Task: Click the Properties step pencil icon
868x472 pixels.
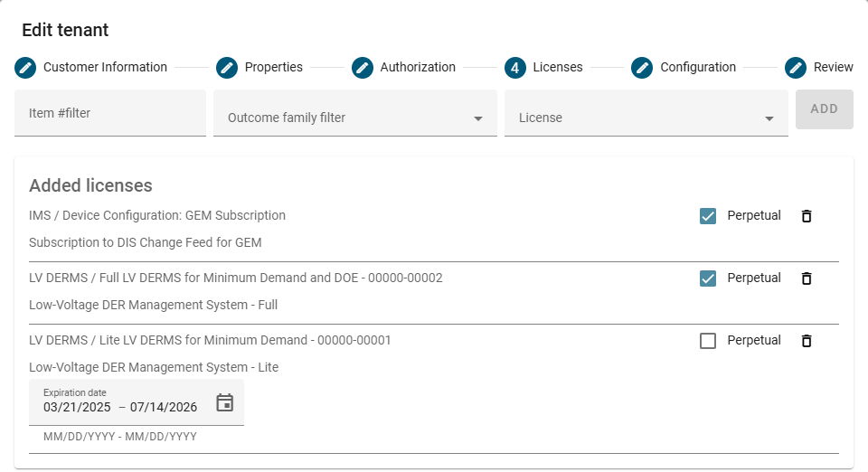Action: 227,68
